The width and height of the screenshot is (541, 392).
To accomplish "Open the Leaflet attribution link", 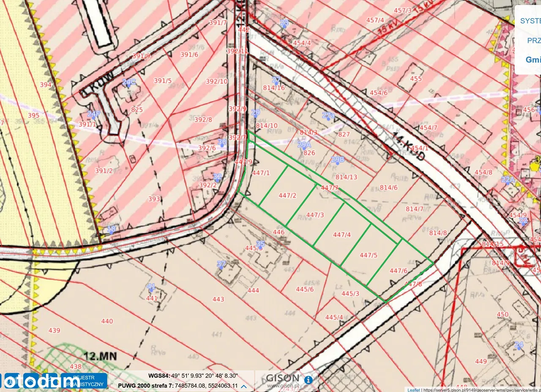I will tap(413, 390).
